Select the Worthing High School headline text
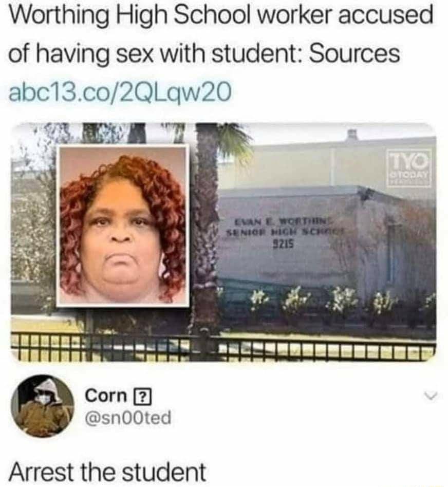448x487 pixels. pos(220,34)
